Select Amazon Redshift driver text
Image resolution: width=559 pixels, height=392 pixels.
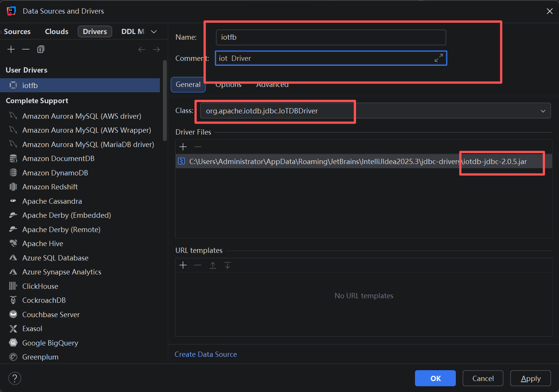point(50,187)
